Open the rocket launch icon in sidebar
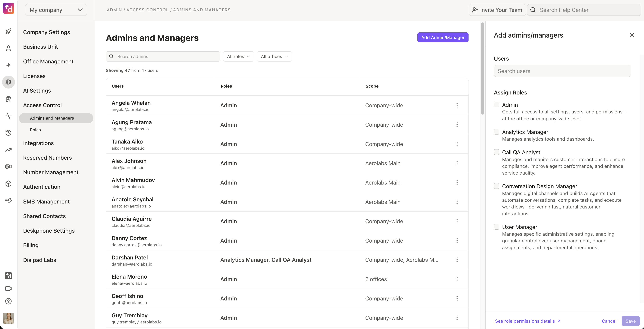 coord(8,31)
